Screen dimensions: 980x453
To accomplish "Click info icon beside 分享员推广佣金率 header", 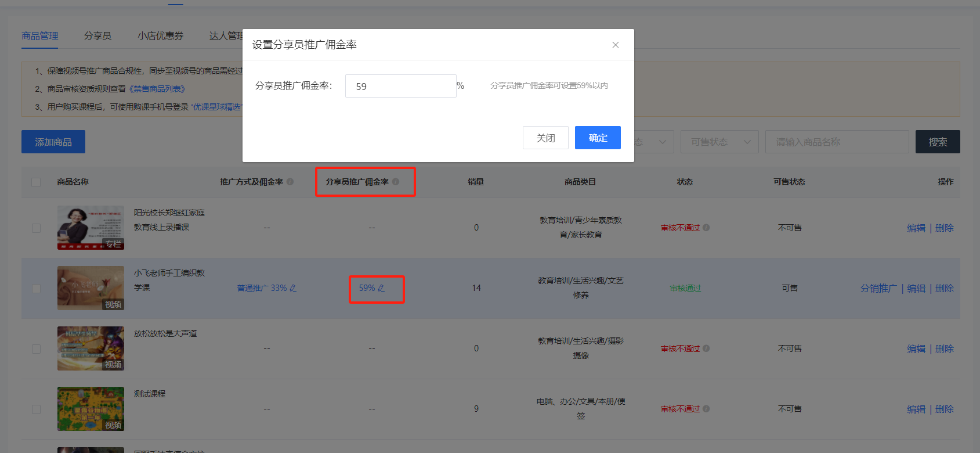I will pos(396,182).
